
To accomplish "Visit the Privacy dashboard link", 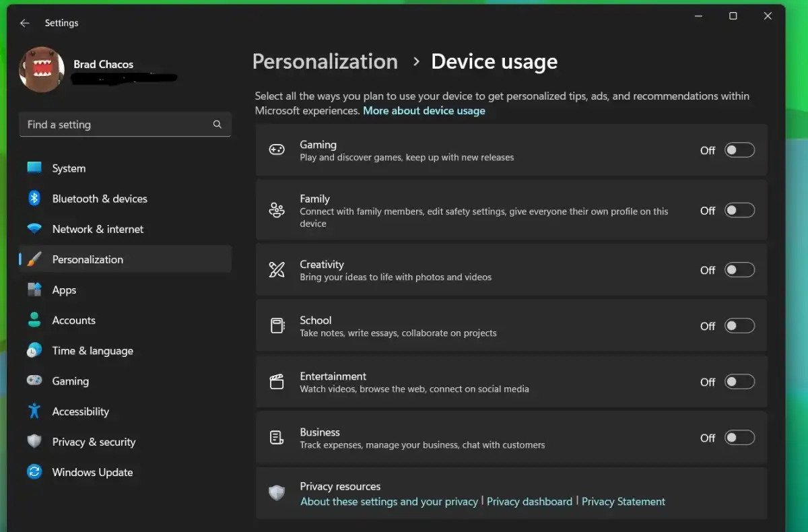I will 529,501.
